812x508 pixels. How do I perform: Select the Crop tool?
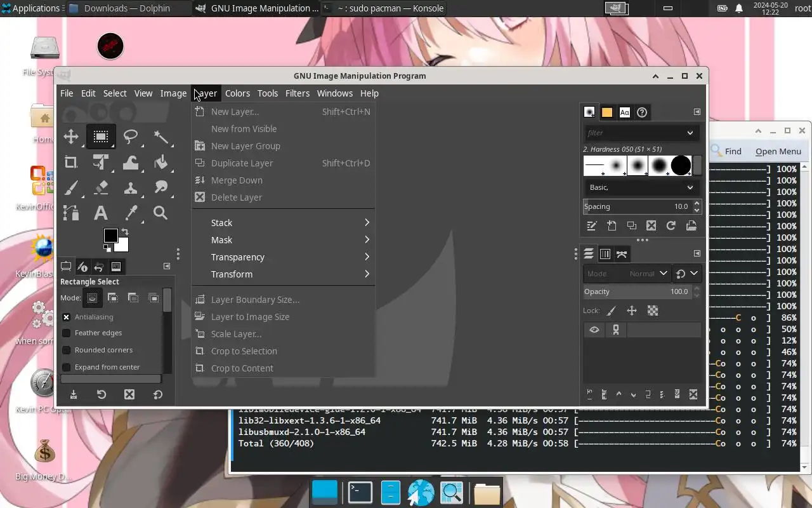[71, 162]
